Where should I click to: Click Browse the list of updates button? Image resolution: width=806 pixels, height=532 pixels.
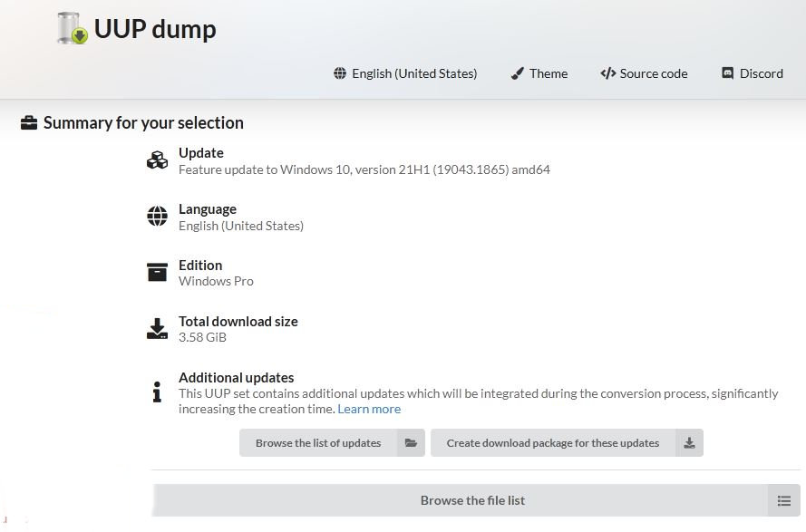click(x=332, y=443)
